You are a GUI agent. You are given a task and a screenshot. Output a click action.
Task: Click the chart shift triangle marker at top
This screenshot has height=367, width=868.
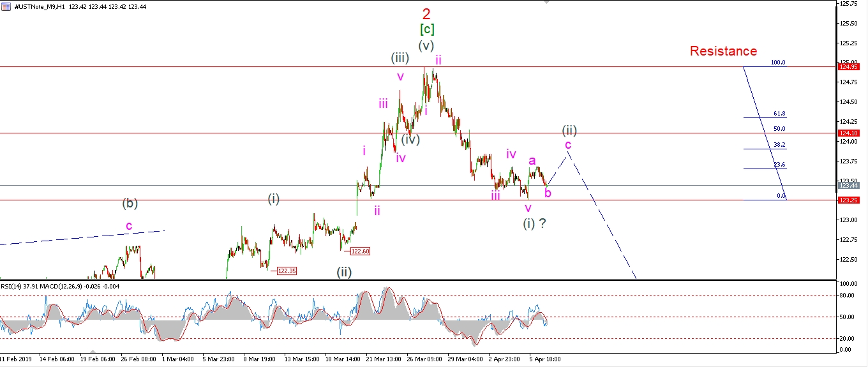546,3
